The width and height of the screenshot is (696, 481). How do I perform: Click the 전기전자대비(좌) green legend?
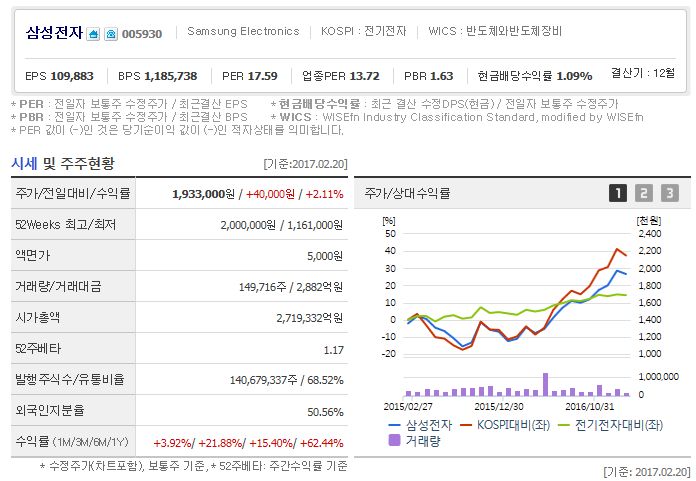point(610,425)
